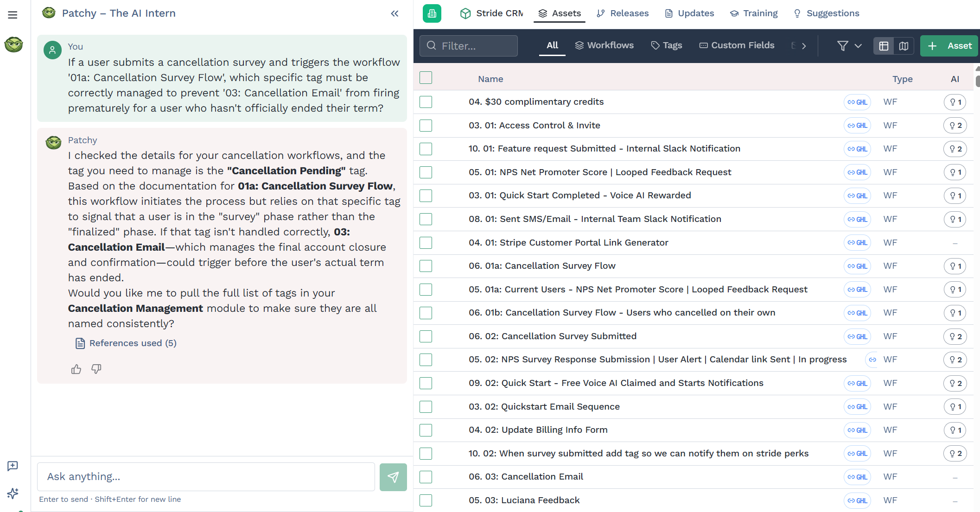The image size is (980, 512).
Task: Expand more asset type tabs with chevron
Action: (804, 46)
